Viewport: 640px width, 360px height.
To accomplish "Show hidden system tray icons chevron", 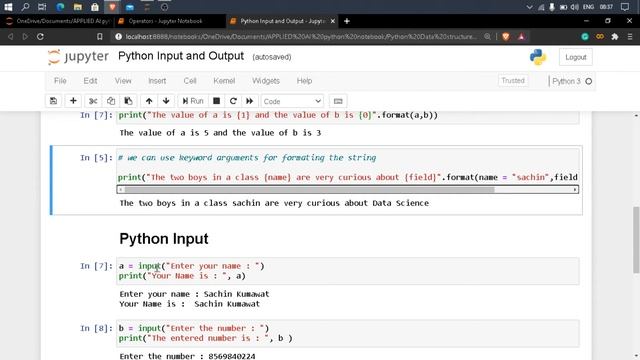I will pyautogui.click(x=529, y=7).
